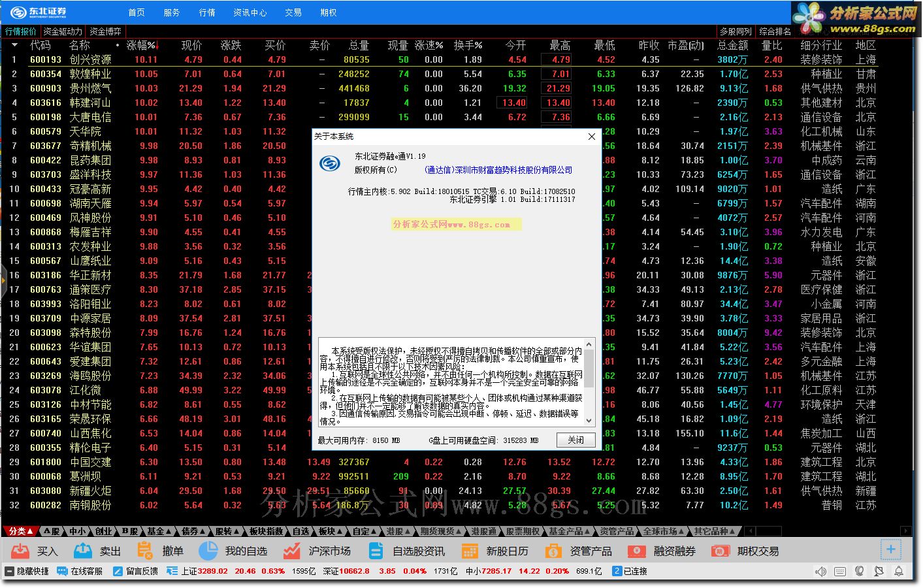
Task: Close the 关于本系统 dialog with X
Action: coord(592,137)
